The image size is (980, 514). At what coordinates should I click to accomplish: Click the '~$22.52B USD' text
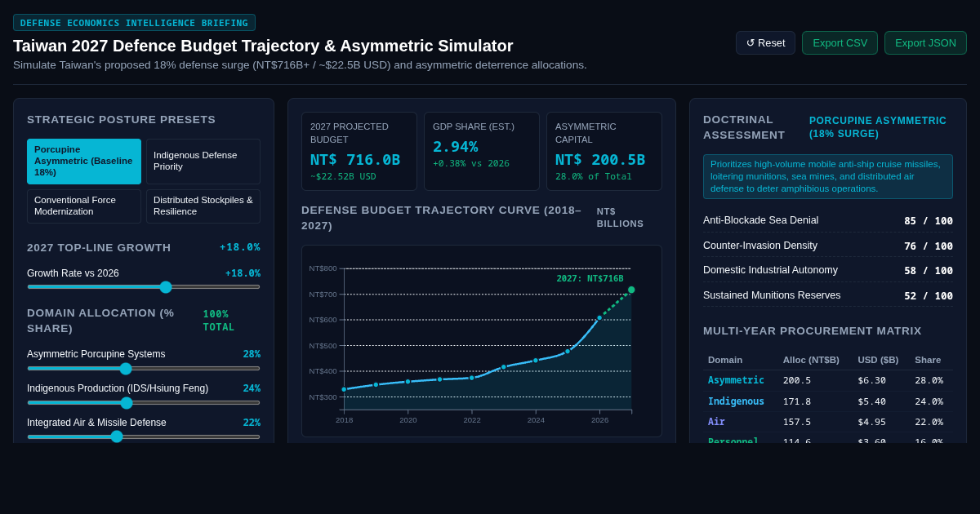(x=343, y=176)
